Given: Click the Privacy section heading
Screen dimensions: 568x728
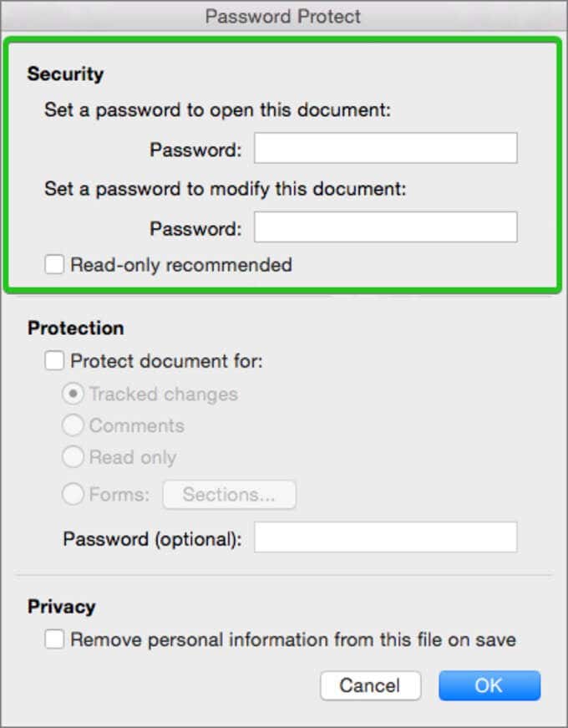Looking at the screenshot, I should (x=63, y=607).
